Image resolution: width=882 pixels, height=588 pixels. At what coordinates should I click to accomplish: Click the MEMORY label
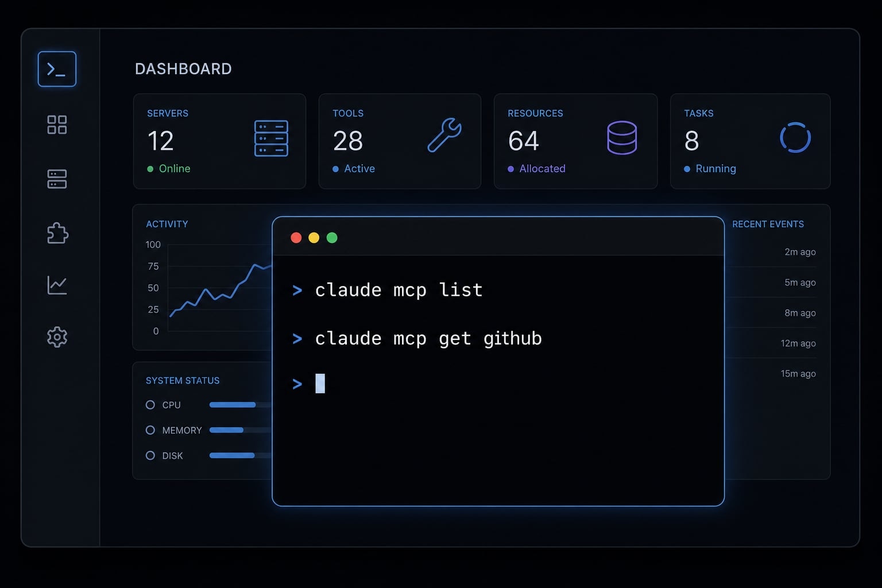pos(182,430)
